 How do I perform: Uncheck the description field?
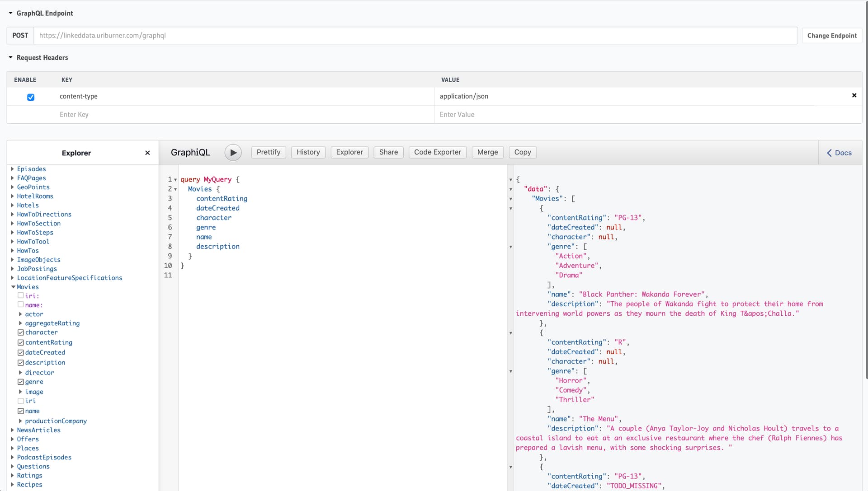[21, 363]
